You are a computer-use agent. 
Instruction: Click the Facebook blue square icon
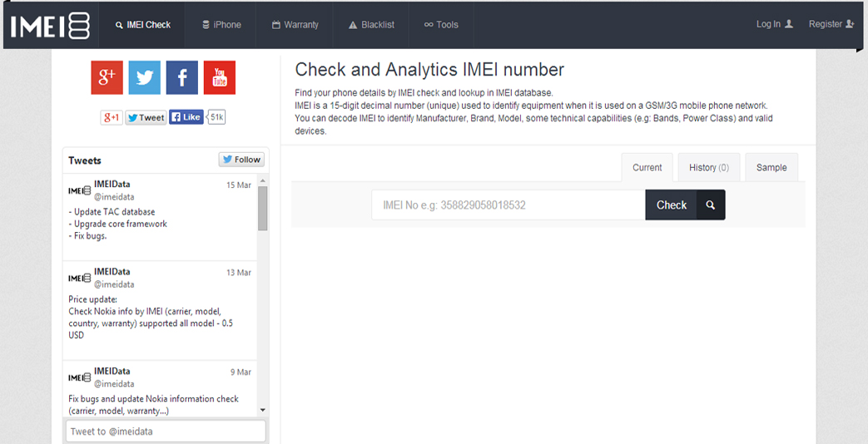181,77
